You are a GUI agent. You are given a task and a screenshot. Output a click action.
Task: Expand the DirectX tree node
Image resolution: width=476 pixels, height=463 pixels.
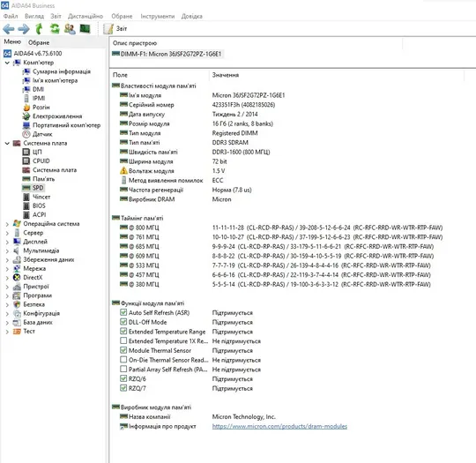7,278
